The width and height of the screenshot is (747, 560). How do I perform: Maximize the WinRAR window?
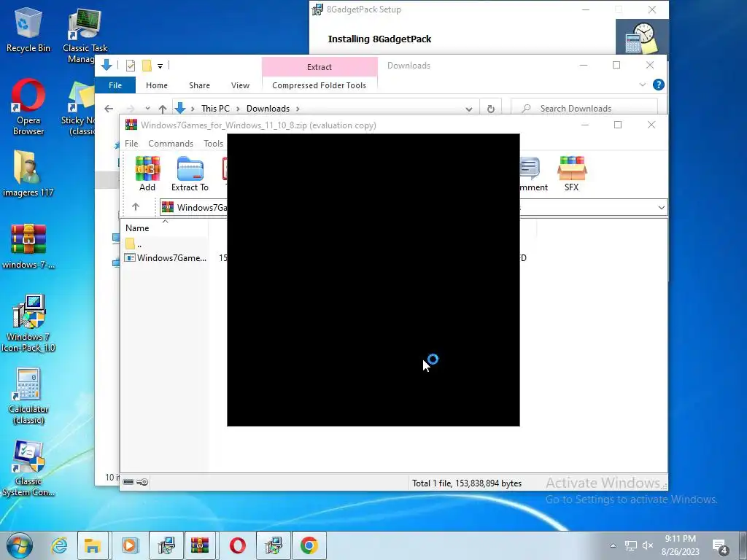click(618, 125)
